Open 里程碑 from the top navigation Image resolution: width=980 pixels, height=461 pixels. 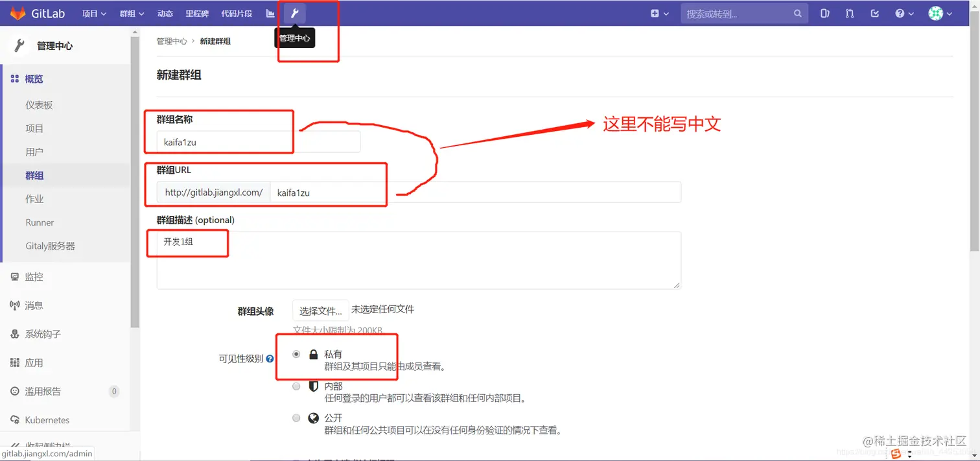pos(196,13)
